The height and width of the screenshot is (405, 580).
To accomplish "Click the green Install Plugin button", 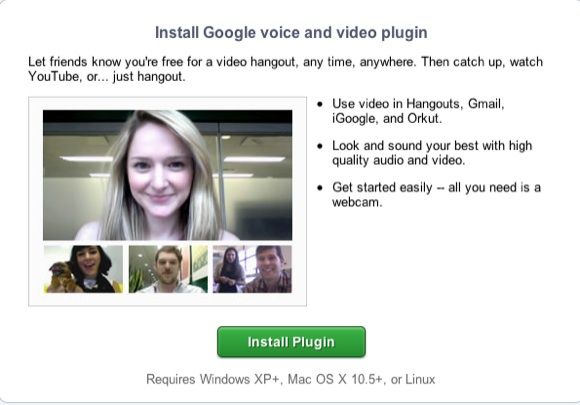I will [x=291, y=342].
